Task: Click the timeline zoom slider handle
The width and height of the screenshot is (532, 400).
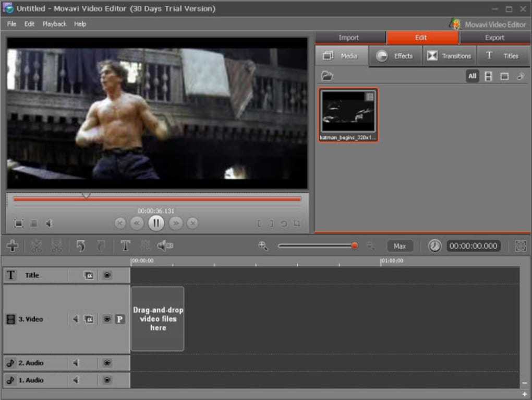Action: click(355, 246)
